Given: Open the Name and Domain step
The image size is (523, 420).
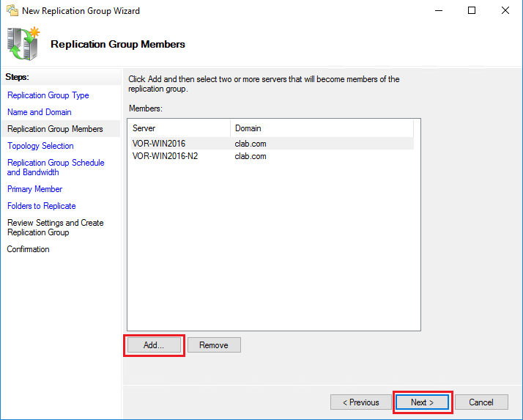Looking at the screenshot, I should click(40, 112).
